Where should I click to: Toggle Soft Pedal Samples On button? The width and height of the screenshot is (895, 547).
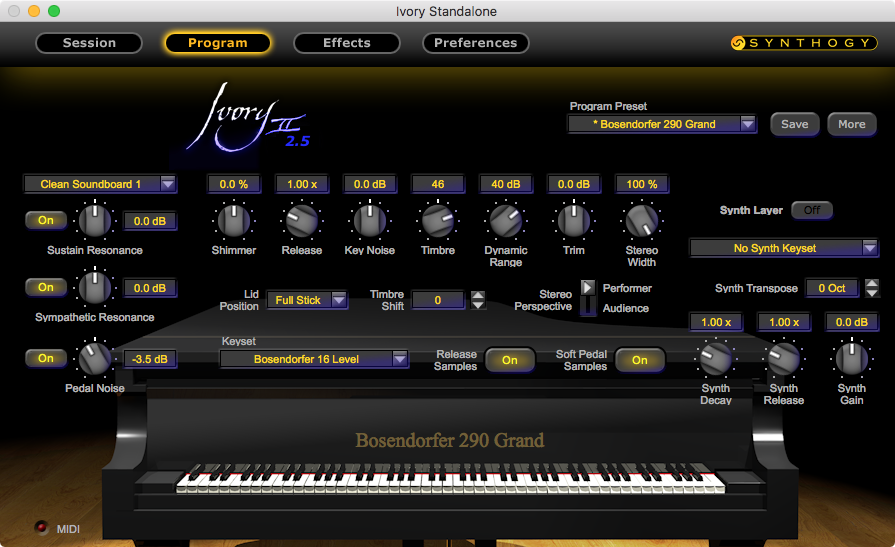[640, 360]
